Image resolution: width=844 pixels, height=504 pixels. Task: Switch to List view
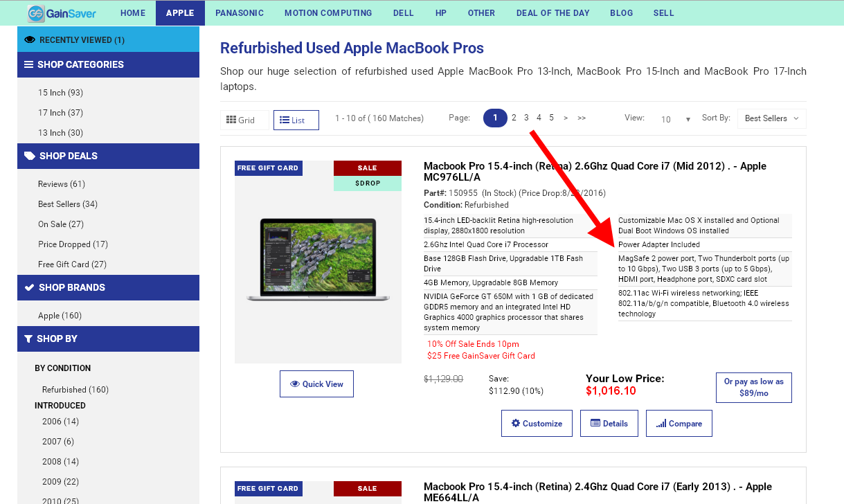coord(296,120)
